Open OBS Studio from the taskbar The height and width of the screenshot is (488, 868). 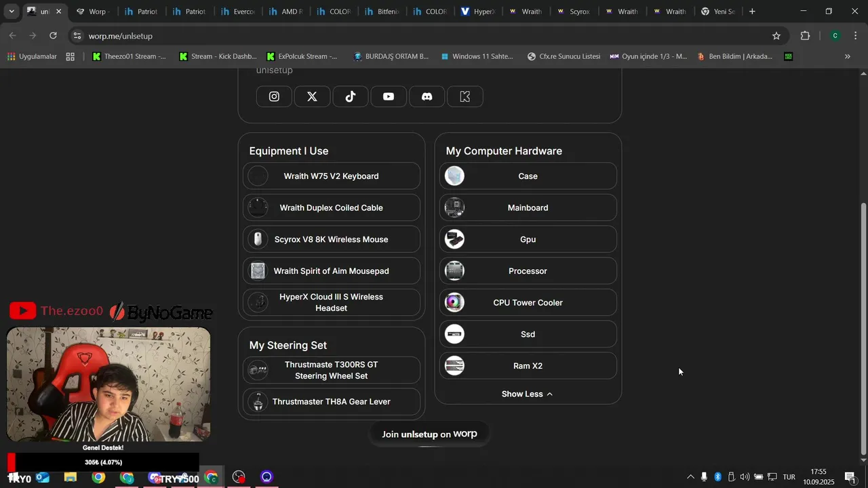pos(239,477)
